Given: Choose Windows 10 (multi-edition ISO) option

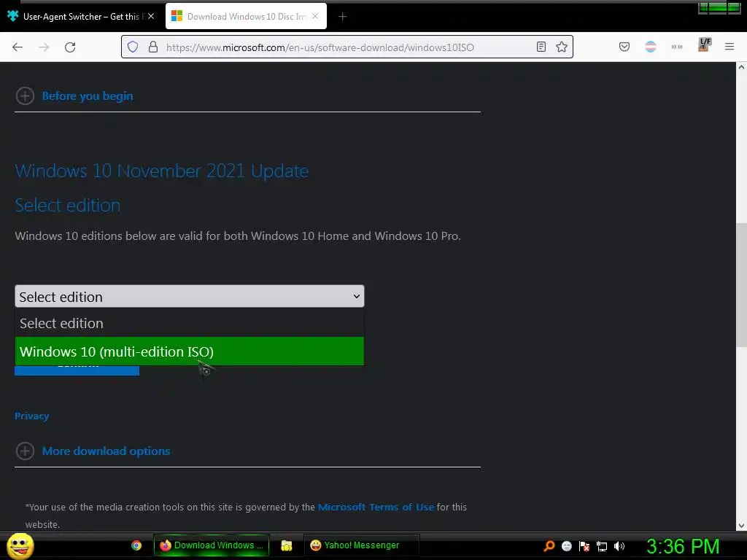Looking at the screenshot, I should [190, 351].
